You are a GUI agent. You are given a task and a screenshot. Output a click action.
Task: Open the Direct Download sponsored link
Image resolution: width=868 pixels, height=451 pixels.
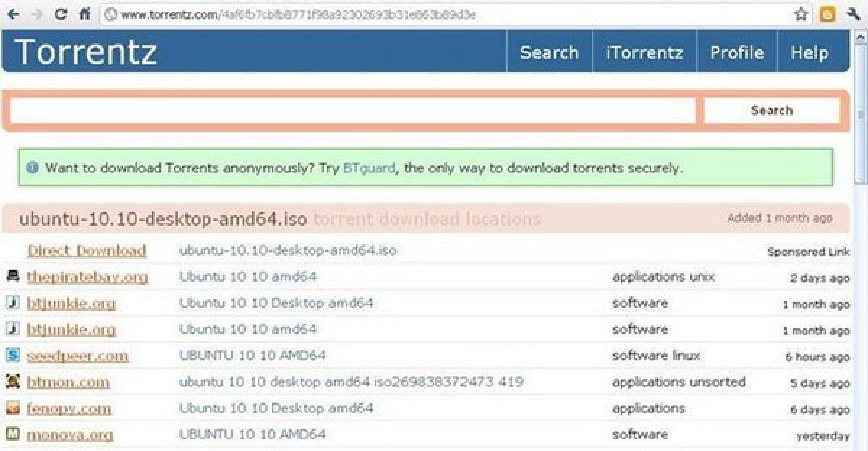(x=87, y=251)
